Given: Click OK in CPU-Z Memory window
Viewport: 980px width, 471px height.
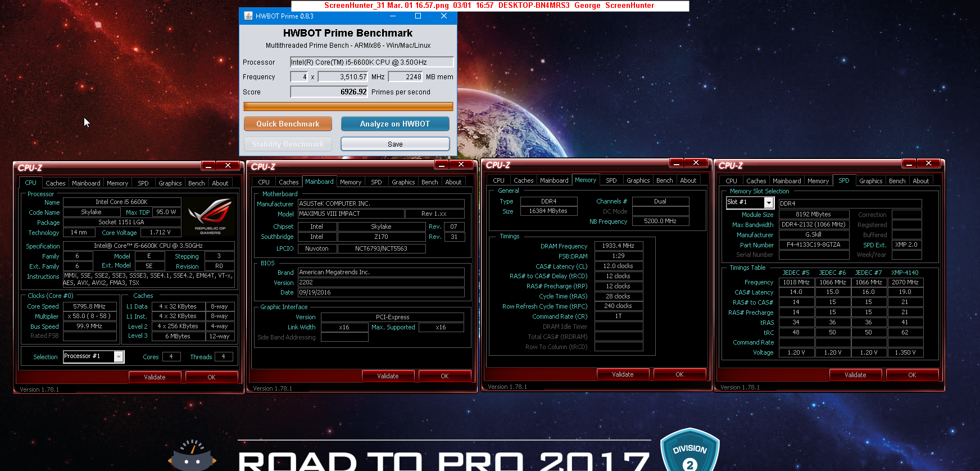Looking at the screenshot, I should (x=679, y=374).
